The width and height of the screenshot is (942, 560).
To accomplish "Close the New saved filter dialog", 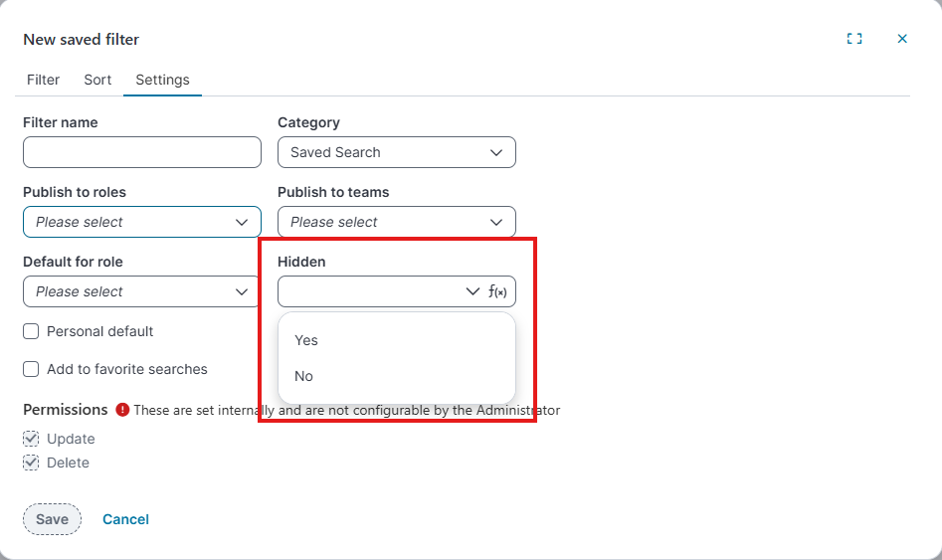I will click(x=902, y=39).
